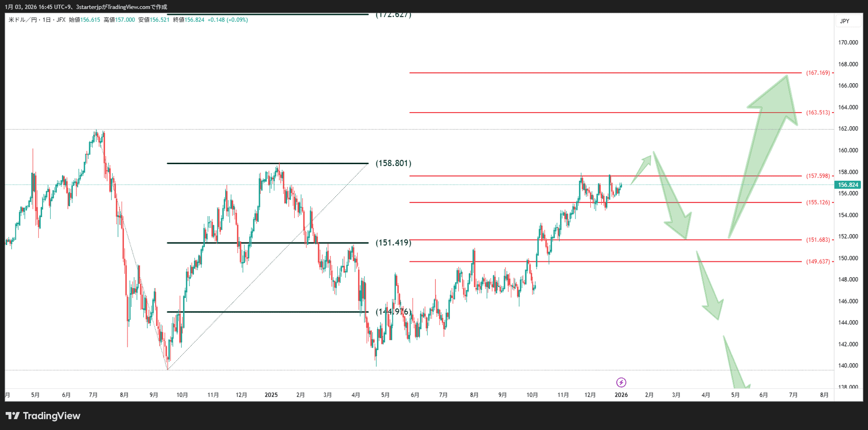Click the purple lightning event icon

(621, 383)
